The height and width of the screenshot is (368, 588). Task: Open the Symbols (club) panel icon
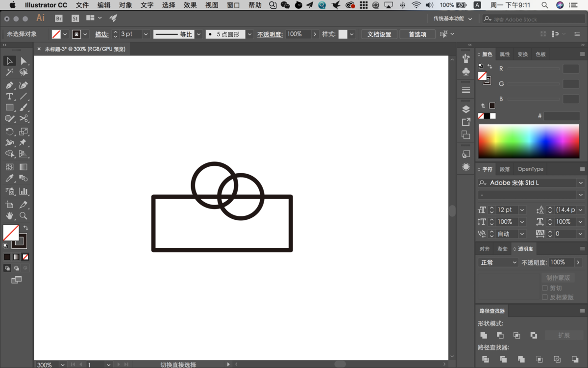click(466, 72)
